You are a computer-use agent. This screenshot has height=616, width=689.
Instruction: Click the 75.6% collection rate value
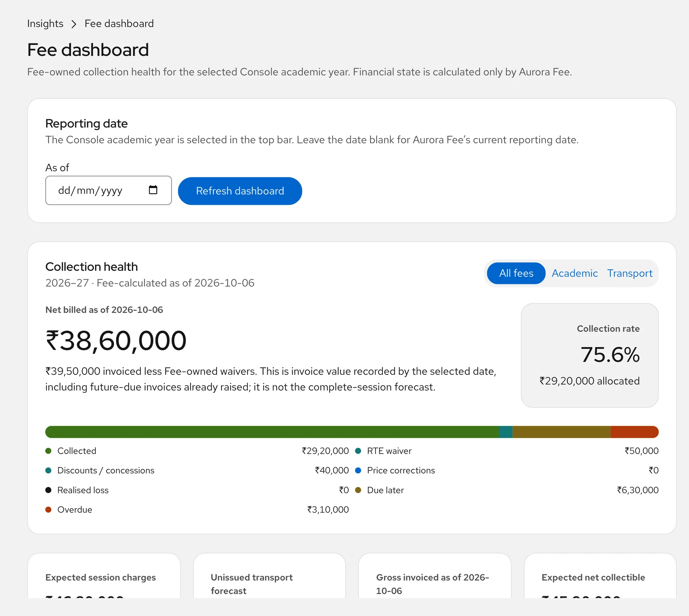[610, 355]
